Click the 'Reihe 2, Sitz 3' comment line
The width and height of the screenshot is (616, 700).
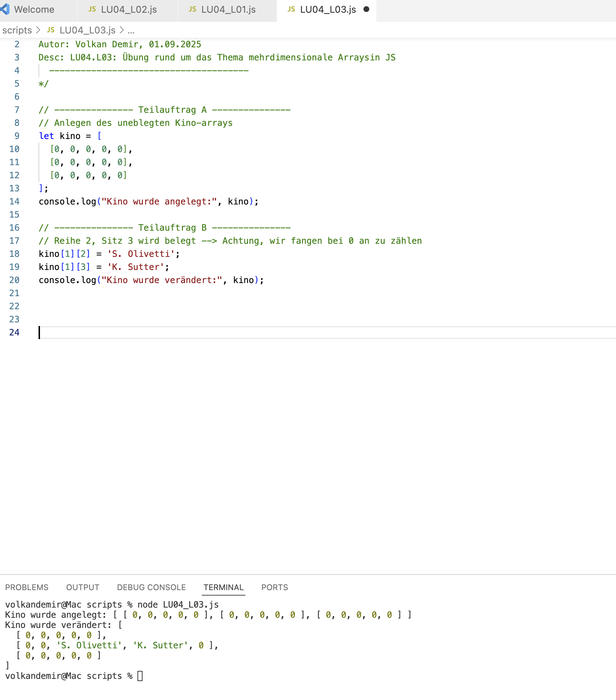[x=230, y=240]
